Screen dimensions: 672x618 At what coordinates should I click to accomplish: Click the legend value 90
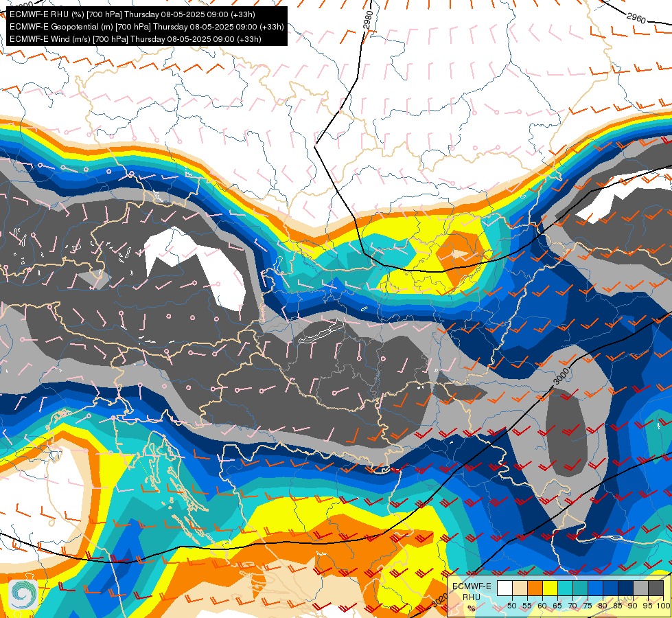click(x=633, y=606)
